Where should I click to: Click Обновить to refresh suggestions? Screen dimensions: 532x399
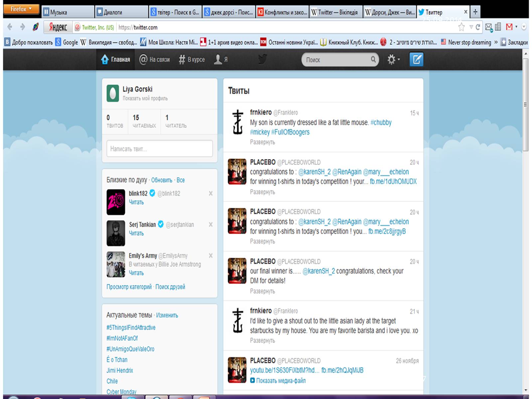tap(162, 180)
